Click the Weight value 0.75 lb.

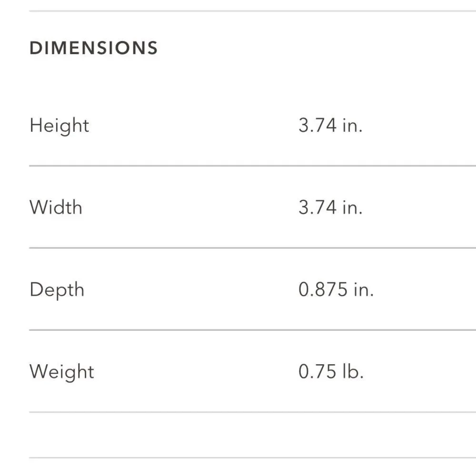pos(331,371)
